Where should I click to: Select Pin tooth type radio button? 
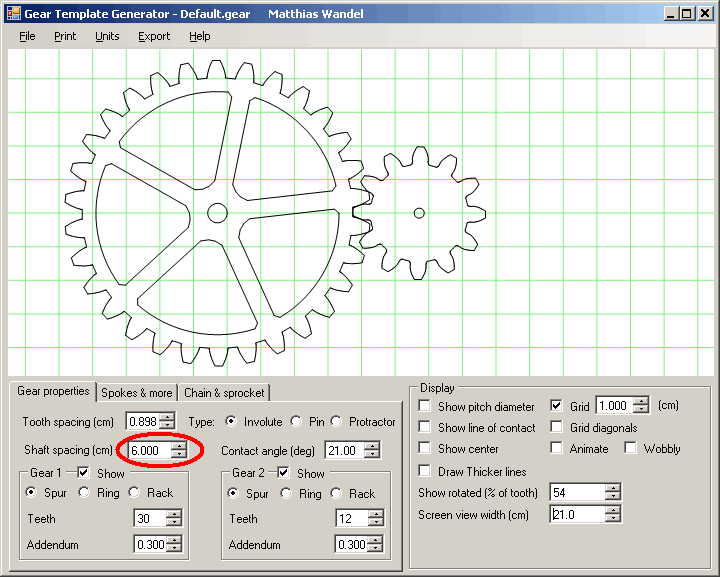tap(296, 422)
